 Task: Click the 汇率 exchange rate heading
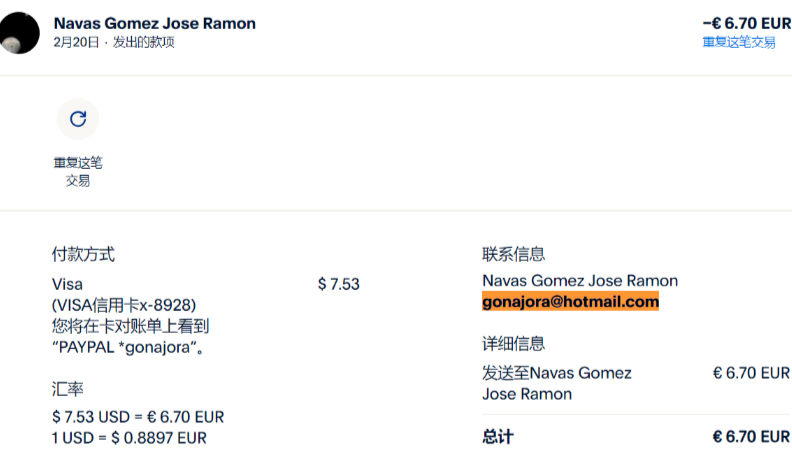pos(67,387)
